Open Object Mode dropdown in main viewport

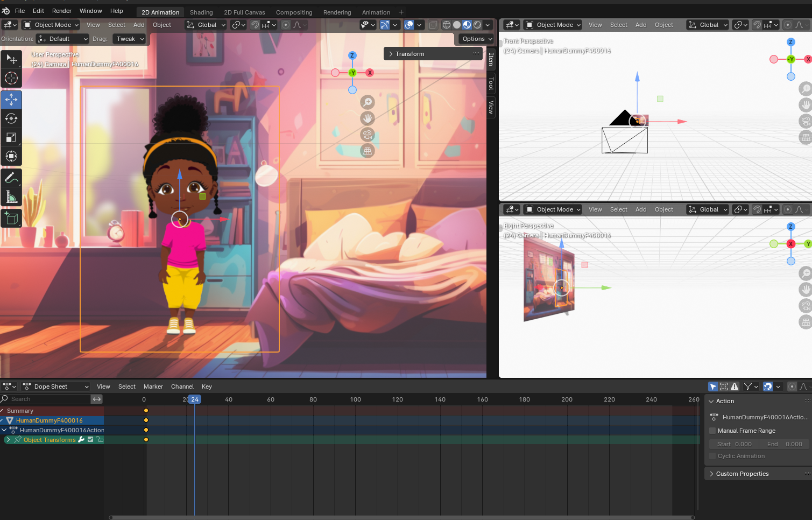coord(51,25)
